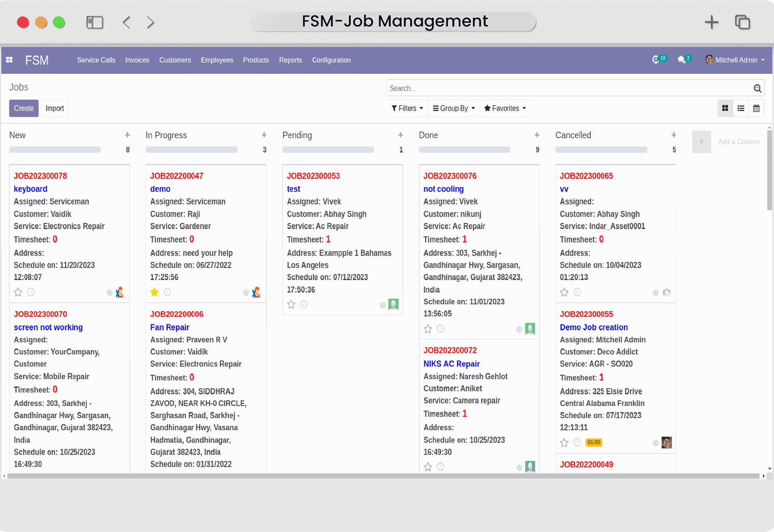Select the kanban grid view icon
Viewport: 774px width, 532px height.
tap(725, 108)
